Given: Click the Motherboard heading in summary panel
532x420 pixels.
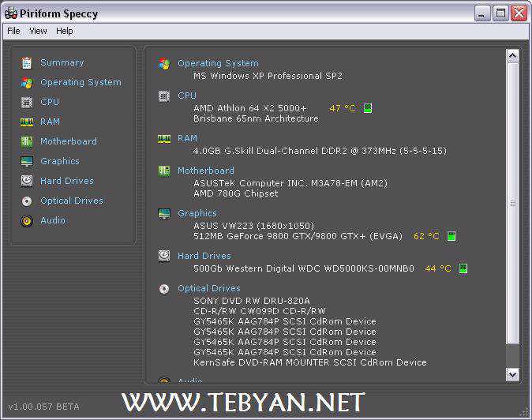Looking at the screenshot, I should 206,171.
